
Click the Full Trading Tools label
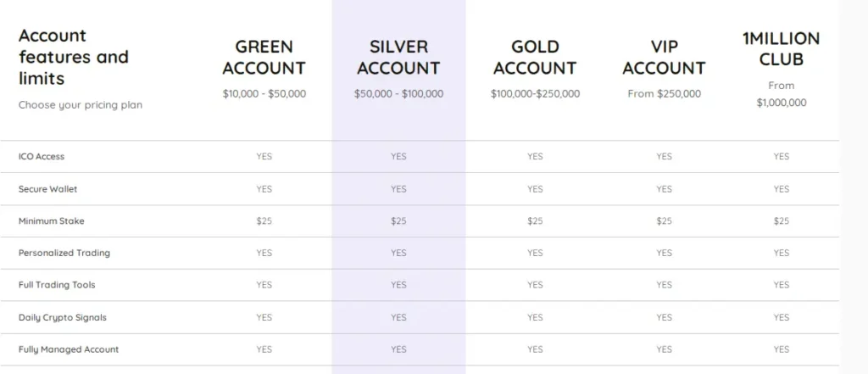coord(58,285)
